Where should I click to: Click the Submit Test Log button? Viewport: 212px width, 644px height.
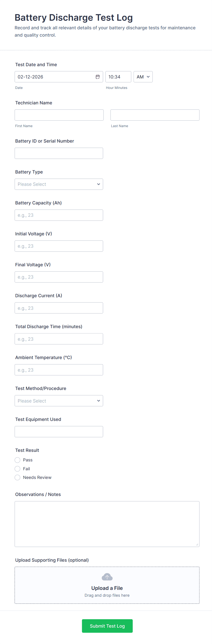[x=107, y=626]
